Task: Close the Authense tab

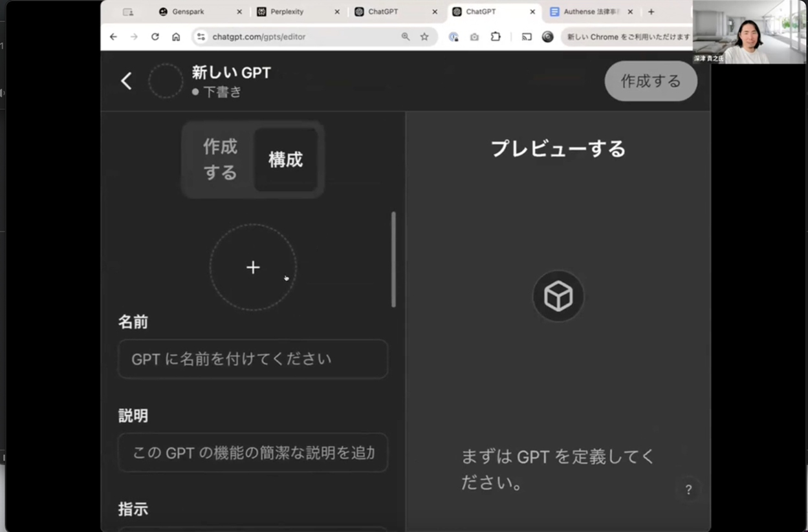Action: pos(630,12)
